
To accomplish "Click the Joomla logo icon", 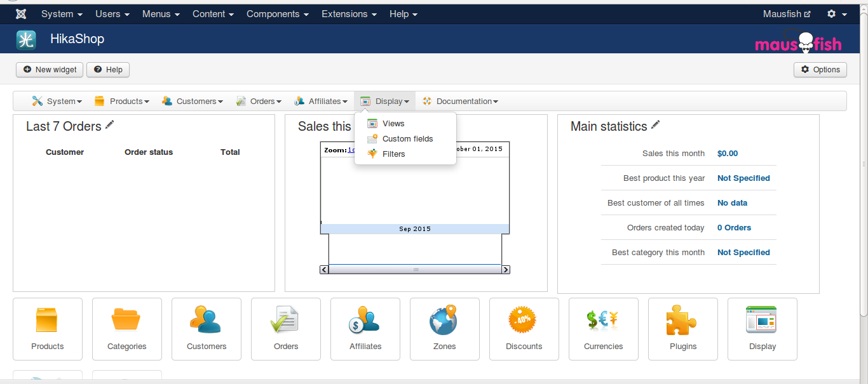I will (21, 14).
